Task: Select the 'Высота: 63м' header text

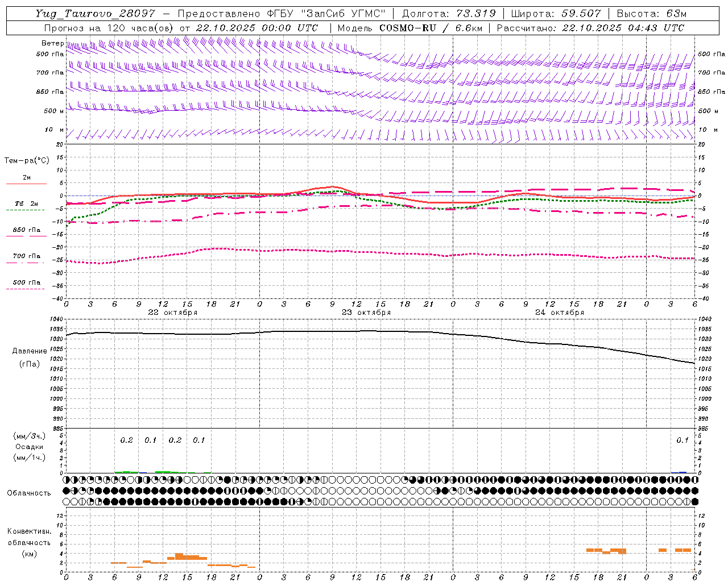Action: coord(652,14)
